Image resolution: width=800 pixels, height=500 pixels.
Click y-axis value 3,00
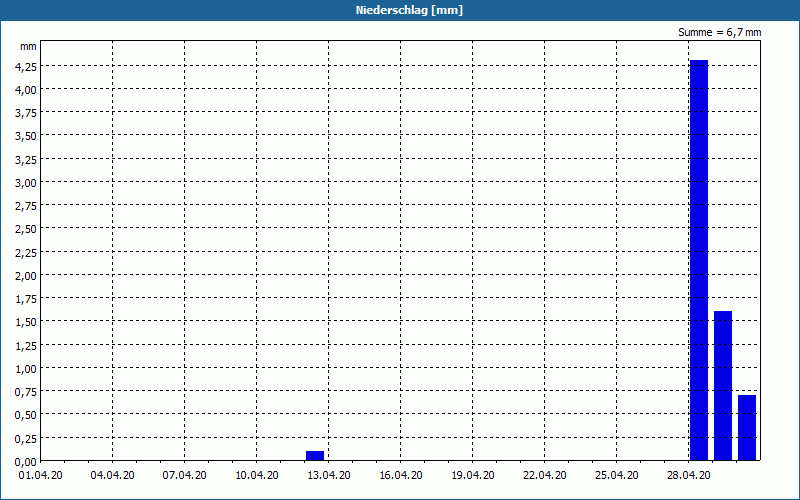tap(26, 183)
